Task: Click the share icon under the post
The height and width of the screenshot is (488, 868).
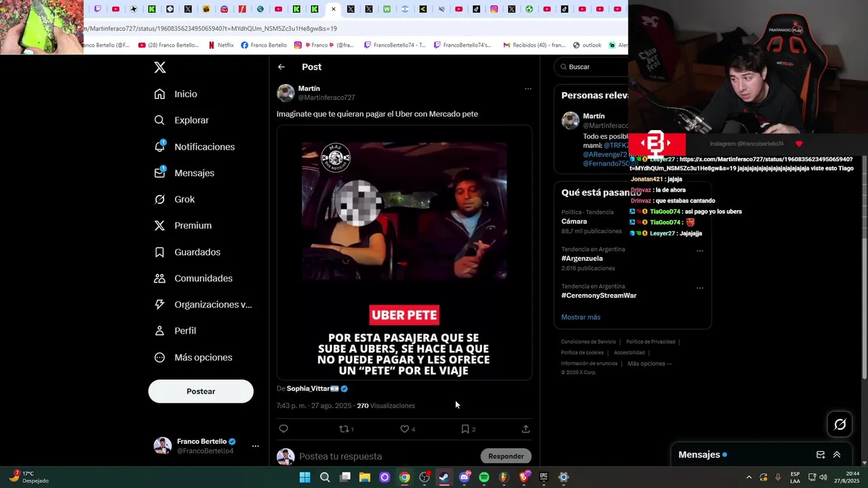Action: (526, 428)
